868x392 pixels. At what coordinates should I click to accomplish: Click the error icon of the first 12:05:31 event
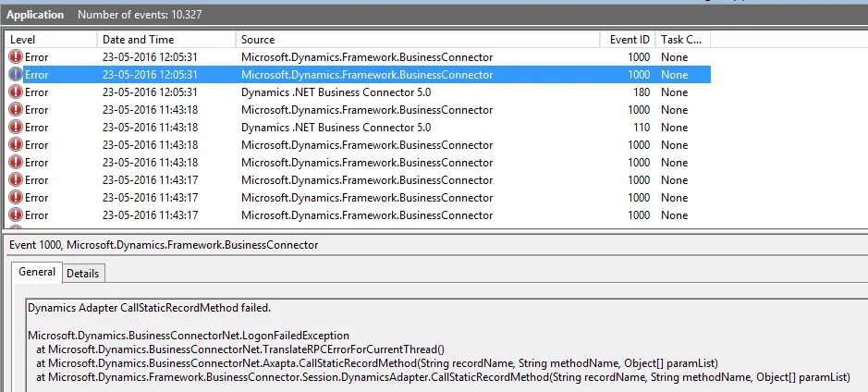click(16, 57)
